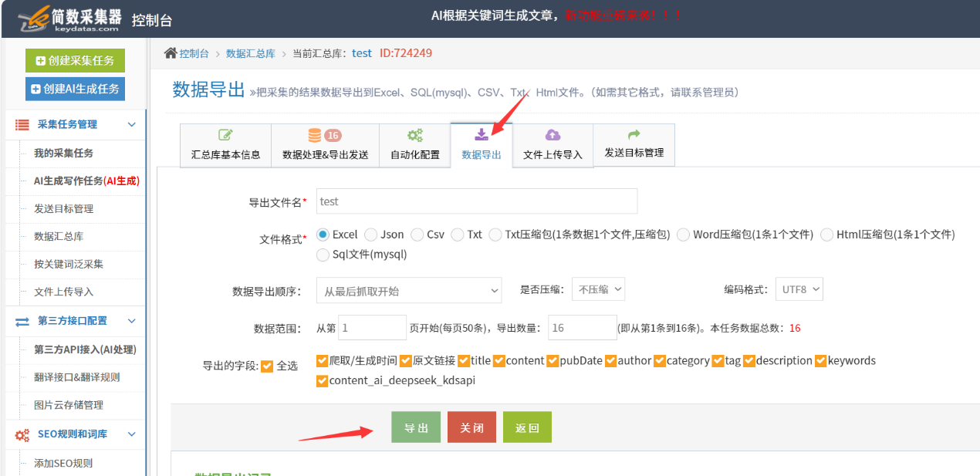980x476 pixels.
Task: Open AI生成写作任务 in sidebar
Action: (x=86, y=181)
